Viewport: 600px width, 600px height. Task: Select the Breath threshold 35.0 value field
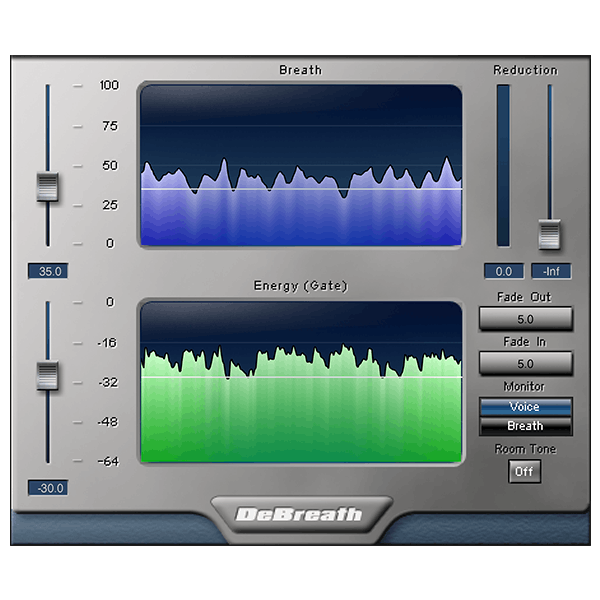[47, 270]
